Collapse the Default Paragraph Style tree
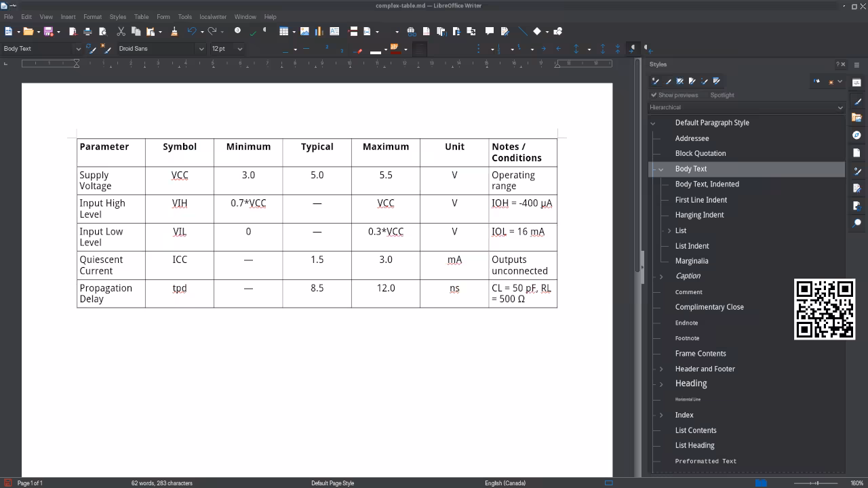Viewport: 868px width, 488px height. point(653,123)
